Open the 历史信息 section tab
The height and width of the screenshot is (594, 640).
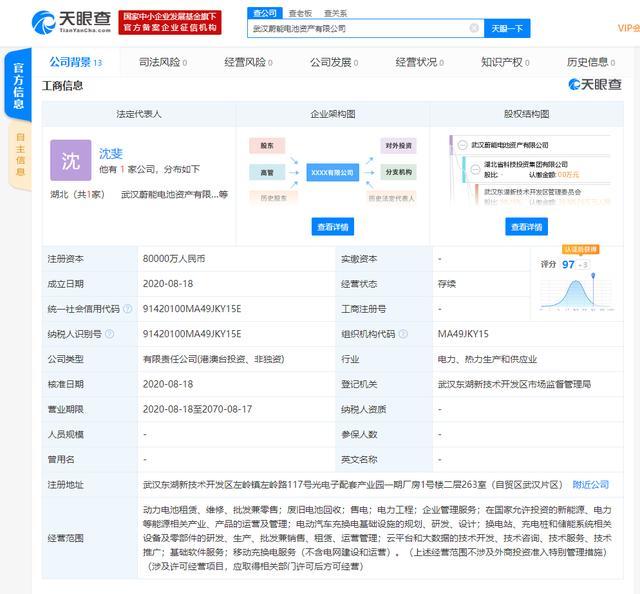[x=591, y=62]
